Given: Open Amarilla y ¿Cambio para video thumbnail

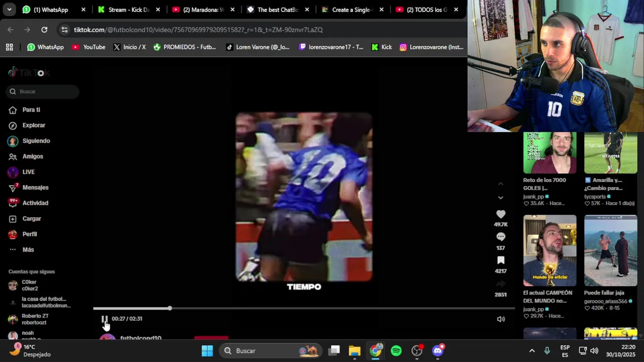Looking at the screenshot, I should [x=610, y=153].
